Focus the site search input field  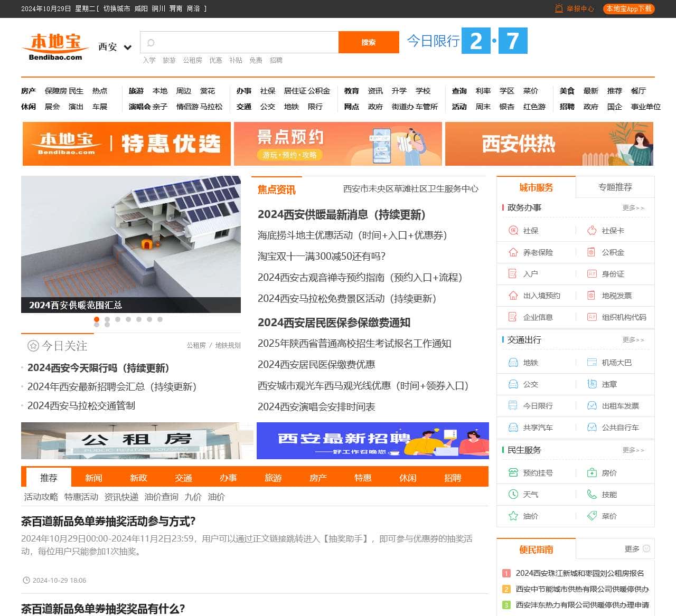point(239,42)
